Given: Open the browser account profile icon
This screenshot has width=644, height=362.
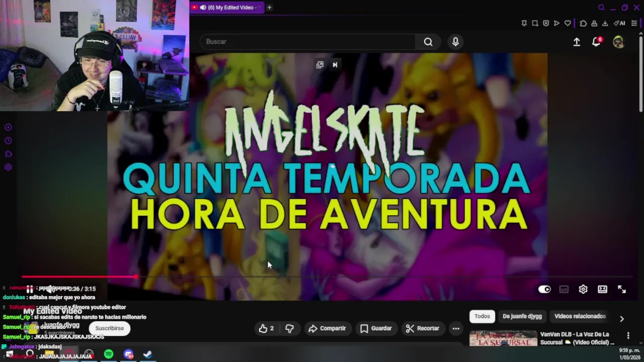Looking at the screenshot, I should click(594, 23).
